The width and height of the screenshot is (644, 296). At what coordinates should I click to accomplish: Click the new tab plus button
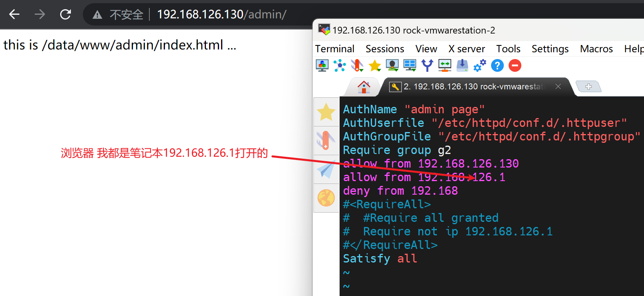tap(589, 87)
